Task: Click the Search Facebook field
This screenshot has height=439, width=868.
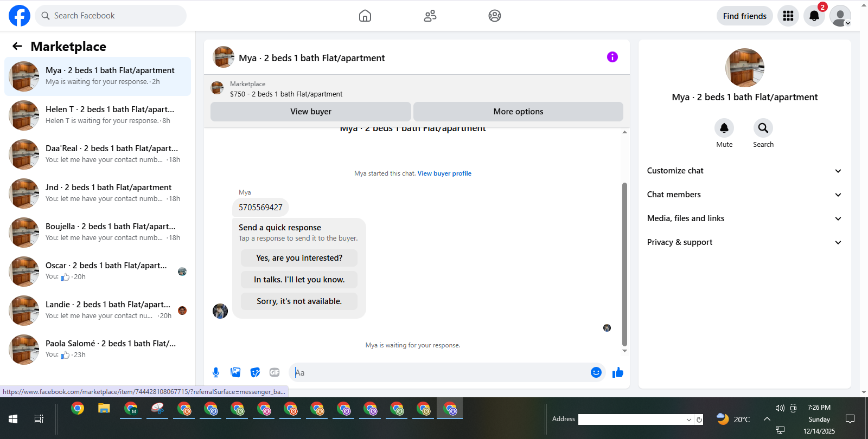Action: pos(111,16)
